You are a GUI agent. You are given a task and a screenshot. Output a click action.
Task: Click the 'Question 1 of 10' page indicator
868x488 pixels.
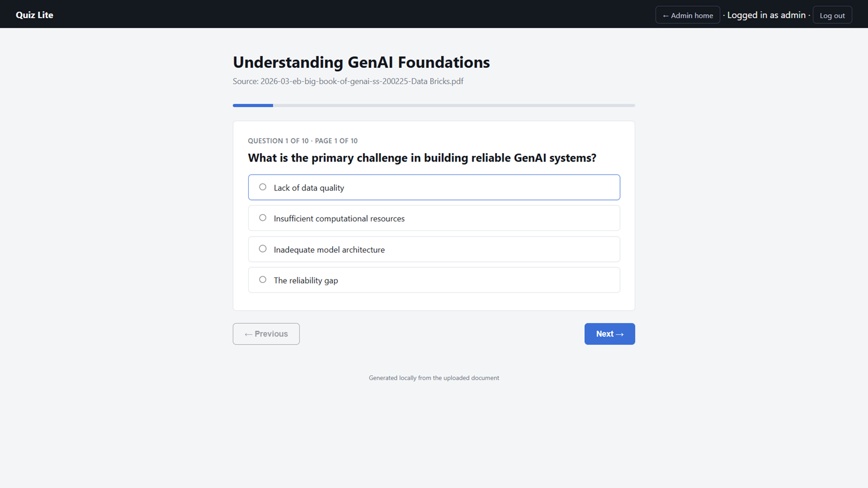coord(278,141)
